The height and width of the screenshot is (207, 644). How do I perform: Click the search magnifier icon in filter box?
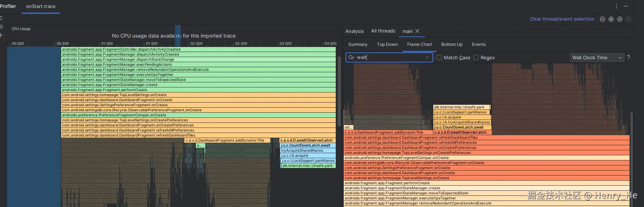(x=351, y=57)
